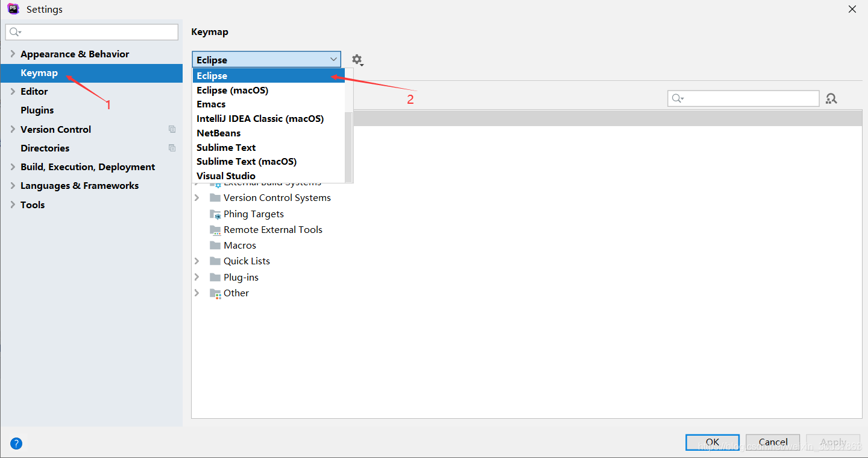Screen dimensions: 868x458
Task: Select Sublime Text (macOS) keymap
Action: coord(268,162)
